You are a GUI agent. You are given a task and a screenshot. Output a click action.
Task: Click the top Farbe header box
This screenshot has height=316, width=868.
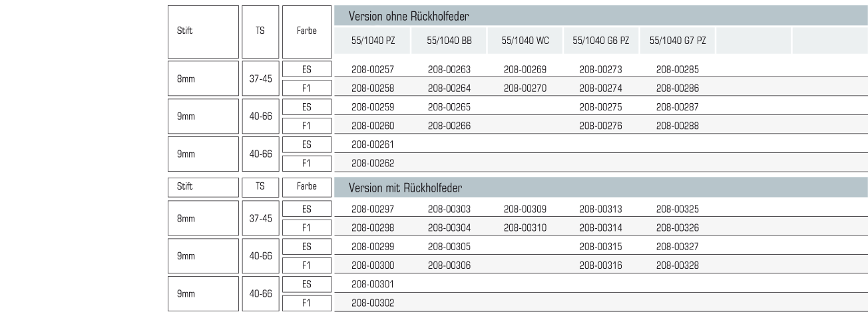click(306, 32)
